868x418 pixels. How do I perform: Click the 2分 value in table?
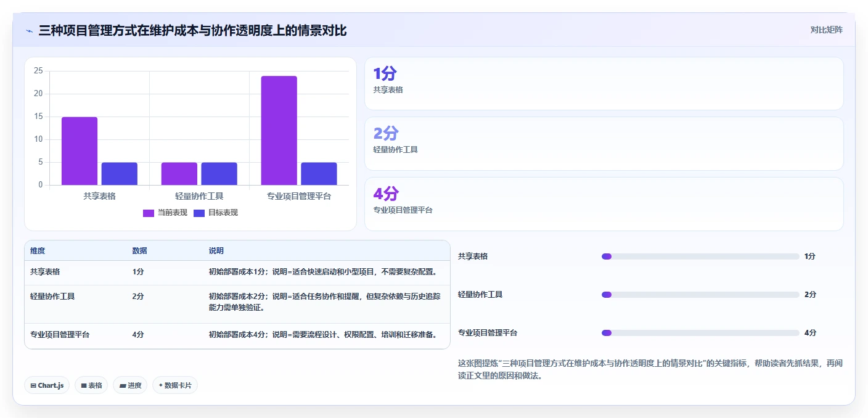pyautogui.click(x=138, y=297)
